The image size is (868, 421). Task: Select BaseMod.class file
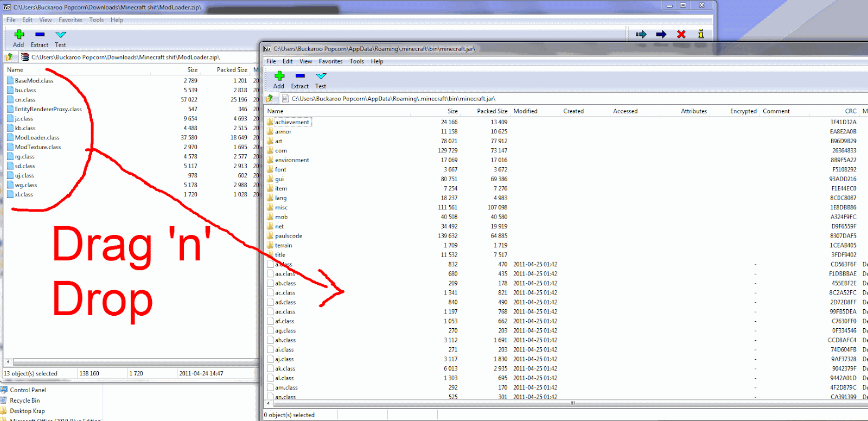coord(34,81)
